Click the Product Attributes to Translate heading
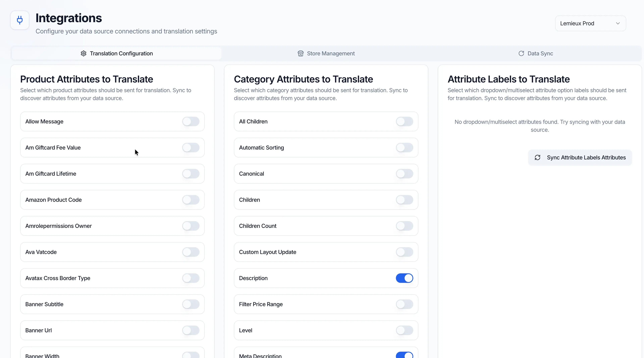 click(x=87, y=79)
